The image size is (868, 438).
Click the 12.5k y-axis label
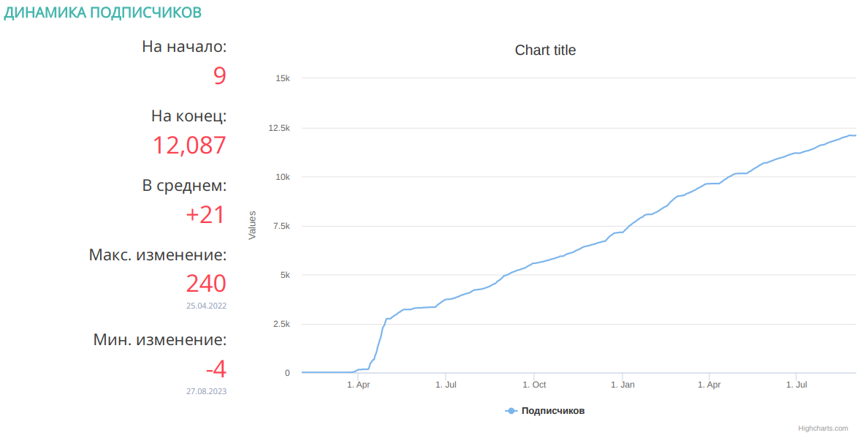278,128
